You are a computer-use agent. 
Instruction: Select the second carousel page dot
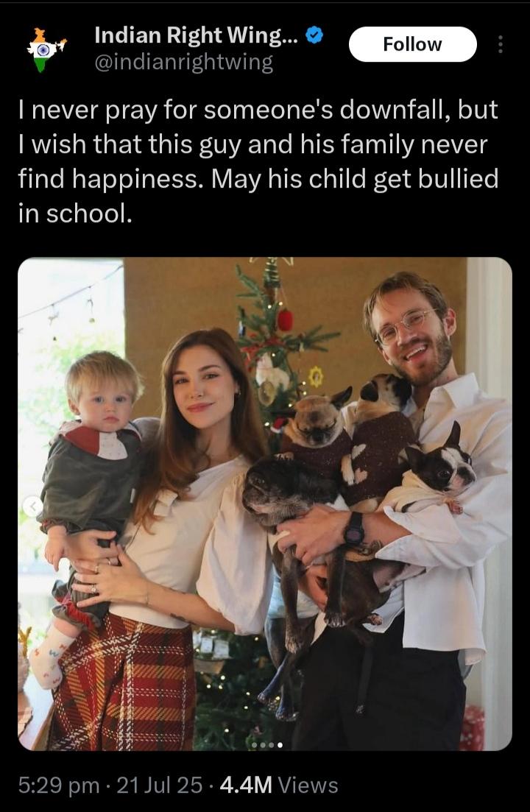262,745
